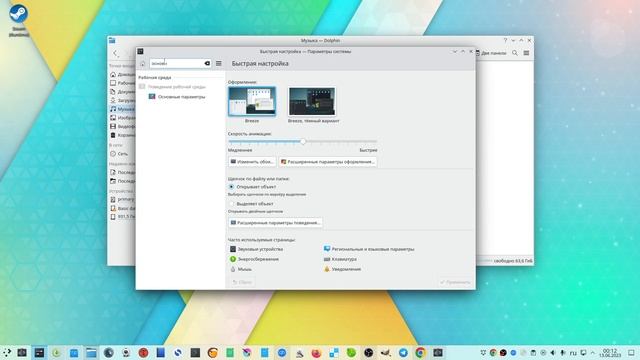640x360 pixels.
Task: Open the microphone indicator in system tray
Action: [563, 353]
